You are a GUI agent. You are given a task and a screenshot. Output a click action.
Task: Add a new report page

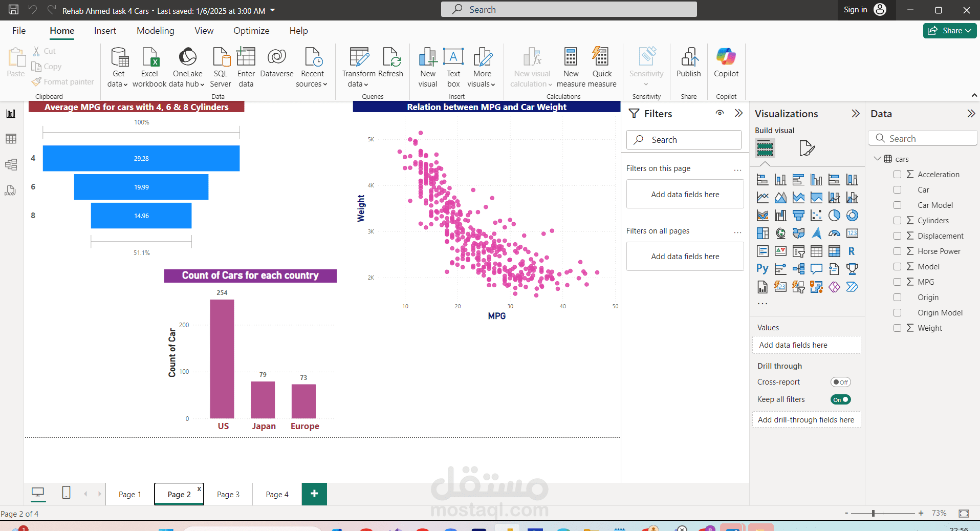tap(314, 494)
